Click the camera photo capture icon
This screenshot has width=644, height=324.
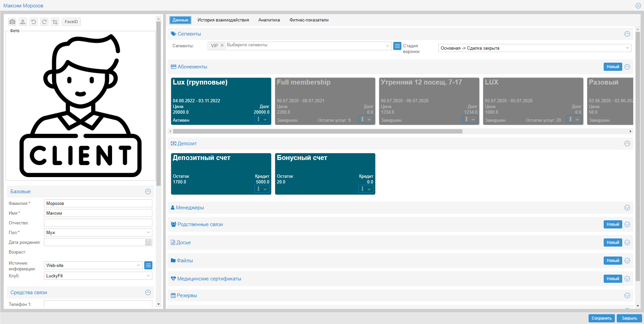(12, 22)
